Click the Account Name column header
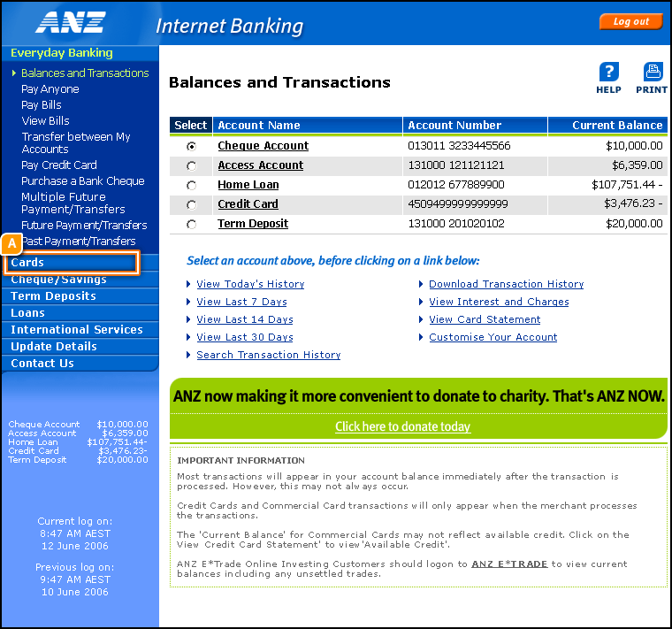 308,126
